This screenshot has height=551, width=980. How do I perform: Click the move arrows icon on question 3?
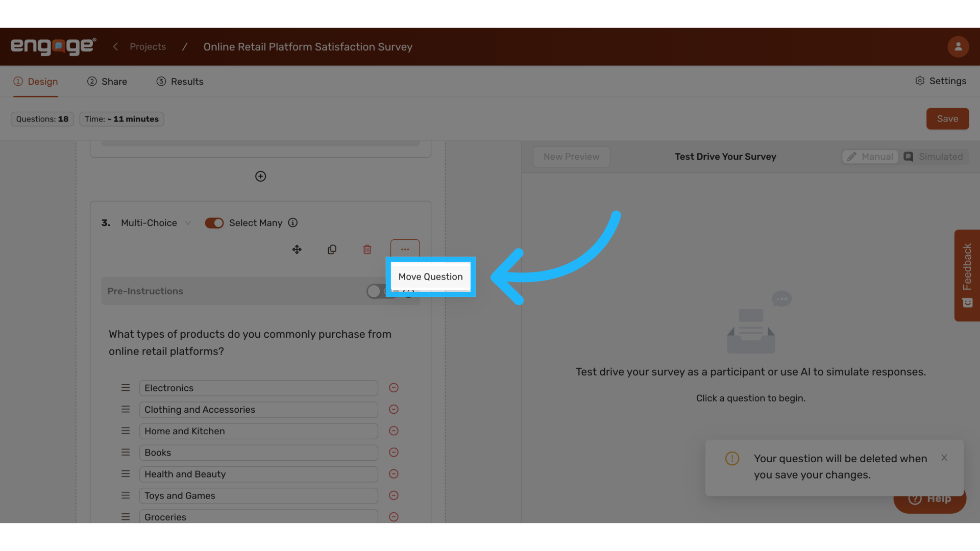tap(297, 249)
